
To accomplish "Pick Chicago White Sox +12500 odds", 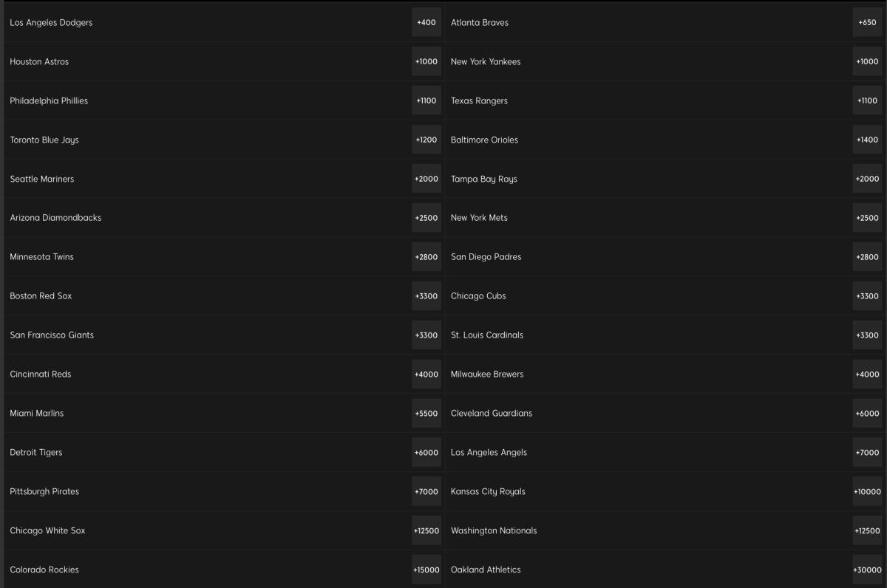I will click(x=426, y=531).
